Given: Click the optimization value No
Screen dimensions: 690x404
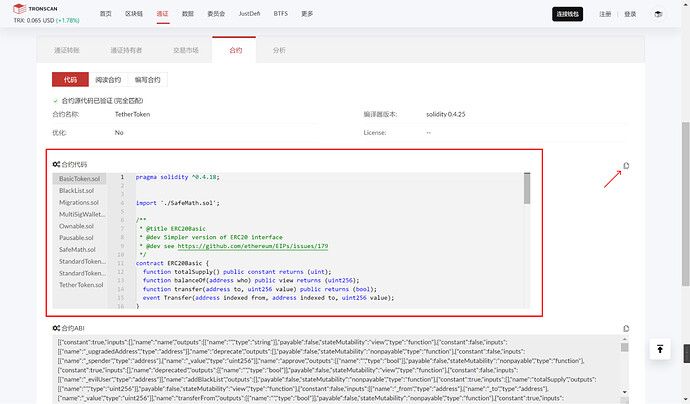Looking at the screenshot, I should point(119,132).
